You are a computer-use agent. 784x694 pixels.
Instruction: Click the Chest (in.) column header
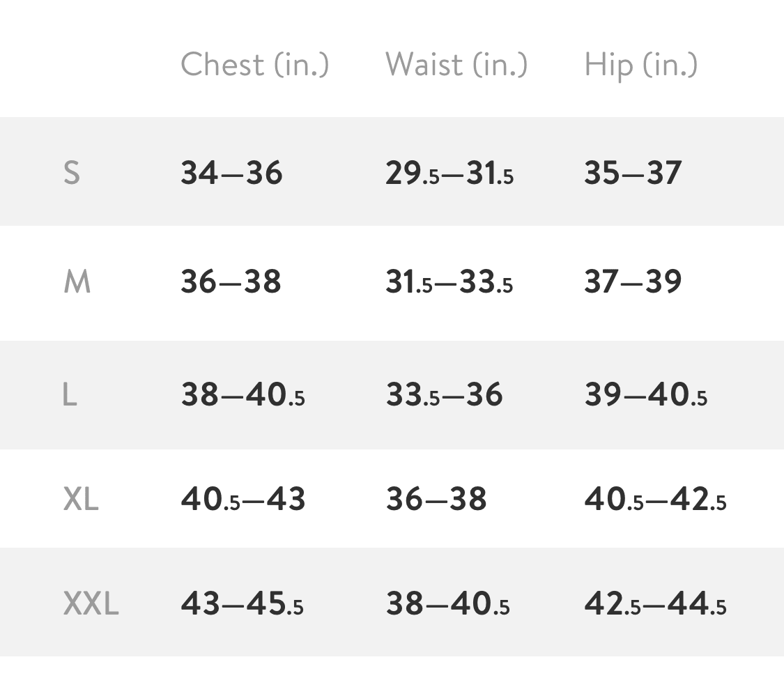pyautogui.click(x=254, y=65)
